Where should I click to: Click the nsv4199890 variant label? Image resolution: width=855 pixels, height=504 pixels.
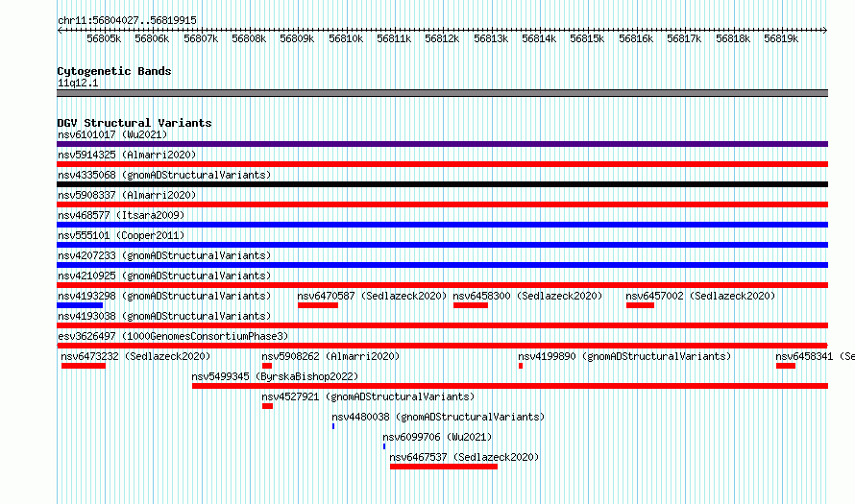tap(624, 356)
